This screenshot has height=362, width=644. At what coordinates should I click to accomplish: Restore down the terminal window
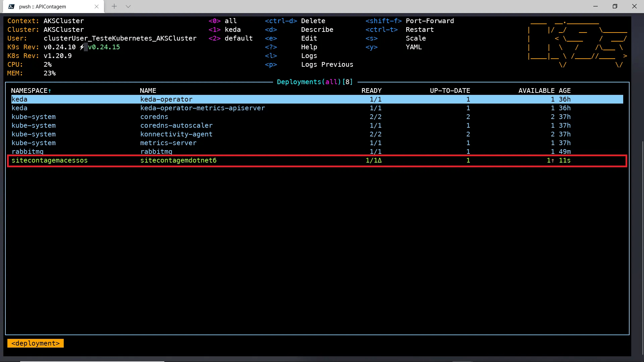pyautogui.click(x=615, y=6)
